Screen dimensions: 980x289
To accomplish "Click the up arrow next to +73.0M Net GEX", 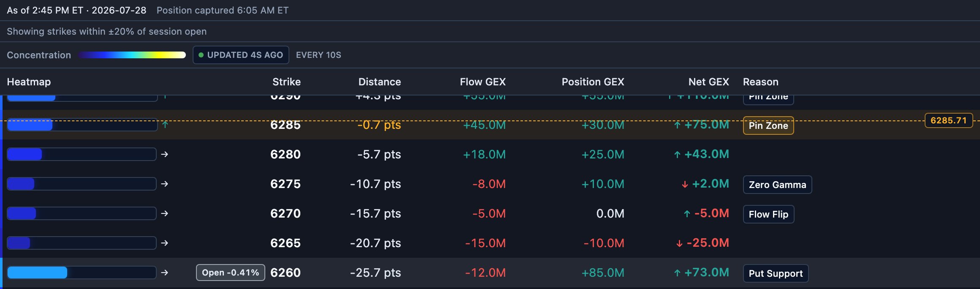I will [677, 273].
